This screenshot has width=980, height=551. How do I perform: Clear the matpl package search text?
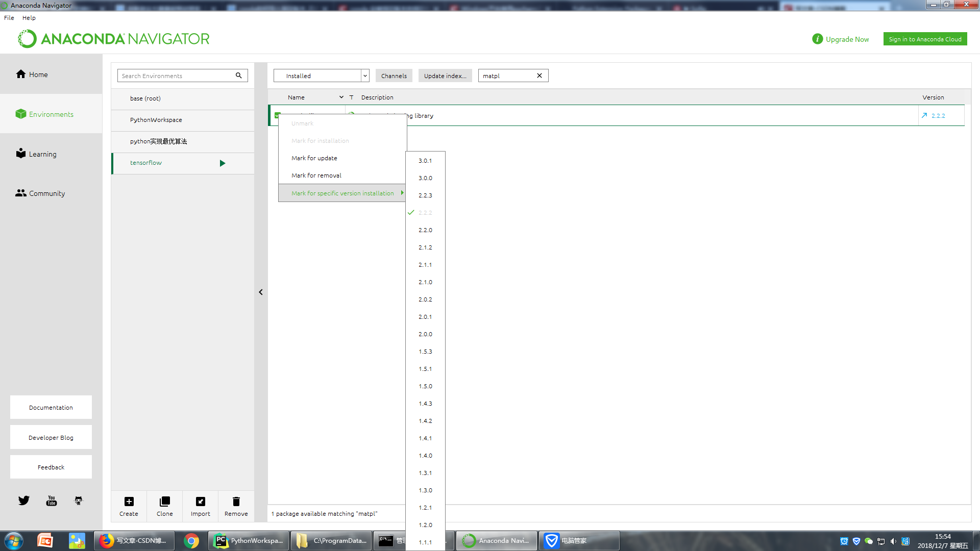click(539, 76)
